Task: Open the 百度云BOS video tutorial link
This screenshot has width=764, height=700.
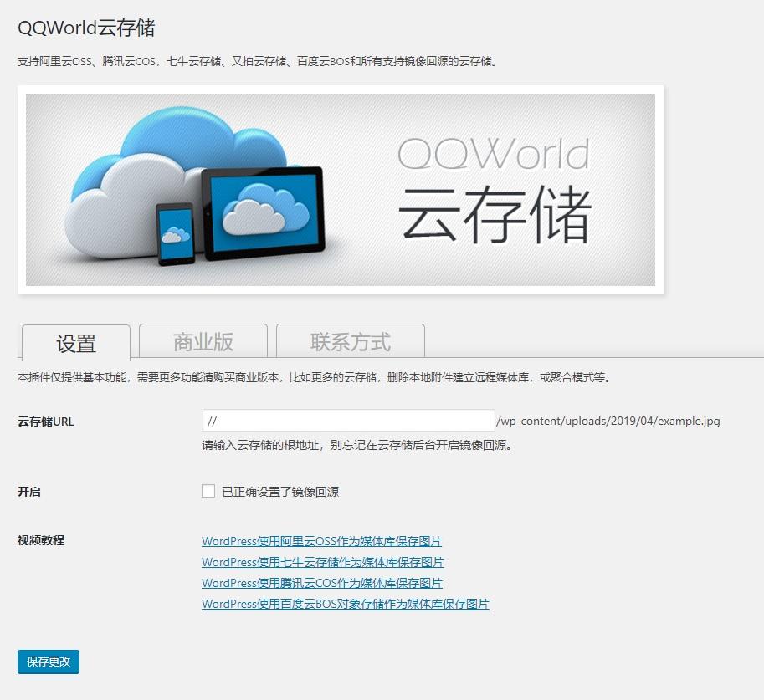Action: click(345, 604)
